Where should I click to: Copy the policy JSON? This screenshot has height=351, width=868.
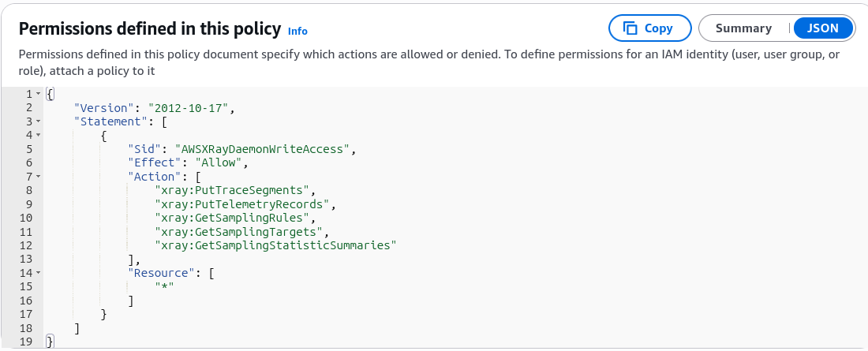[650, 28]
